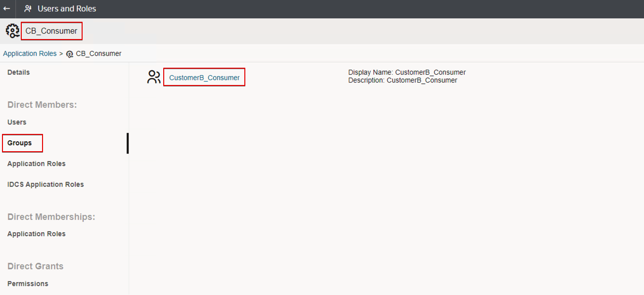Click the back arrow in the header
The image size is (644, 295).
click(7, 9)
